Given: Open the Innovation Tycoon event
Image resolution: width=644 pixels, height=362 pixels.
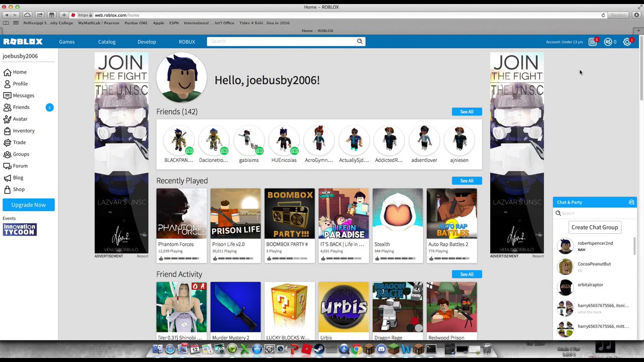Looking at the screenshot, I should (x=20, y=229).
